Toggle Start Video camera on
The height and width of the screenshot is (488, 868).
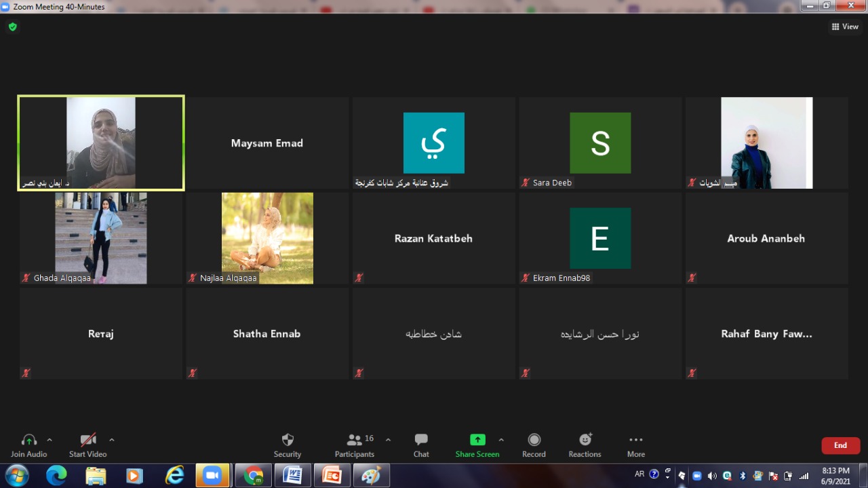pyautogui.click(x=87, y=445)
